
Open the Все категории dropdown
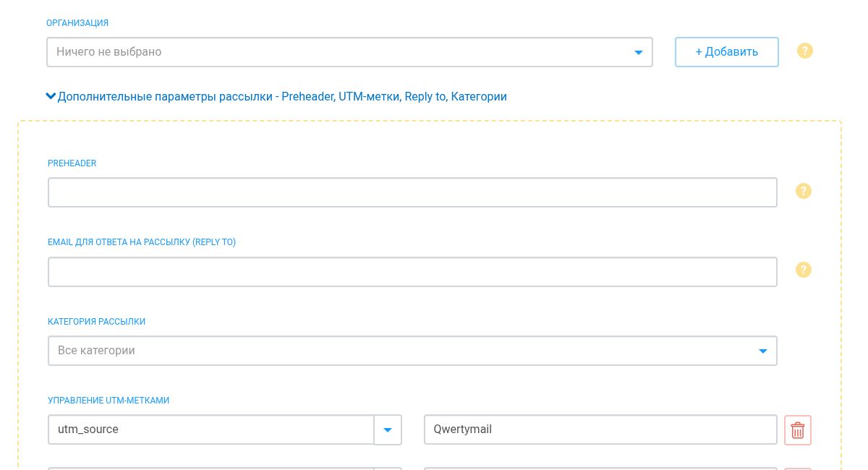tap(412, 351)
